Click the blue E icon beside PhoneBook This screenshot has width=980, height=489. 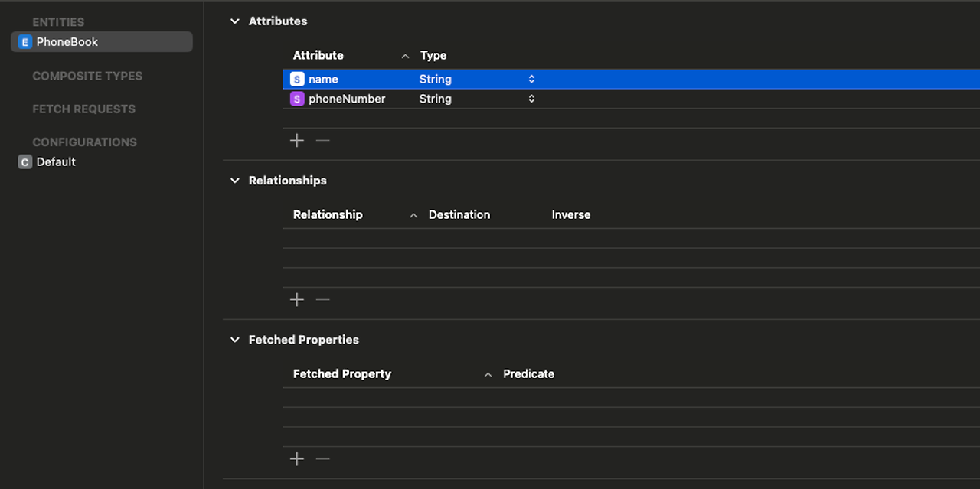[25, 42]
